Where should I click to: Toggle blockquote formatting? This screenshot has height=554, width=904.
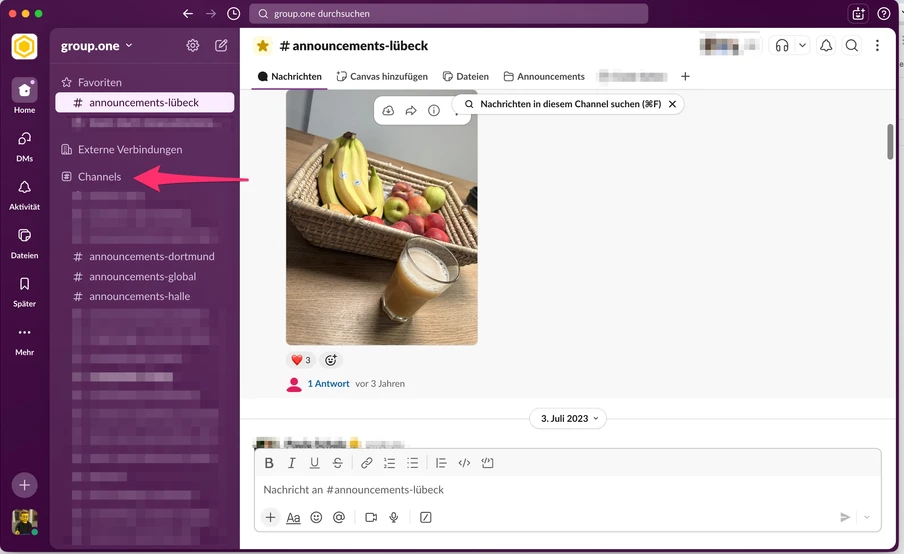pyautogui.click(x=441, y=463)
